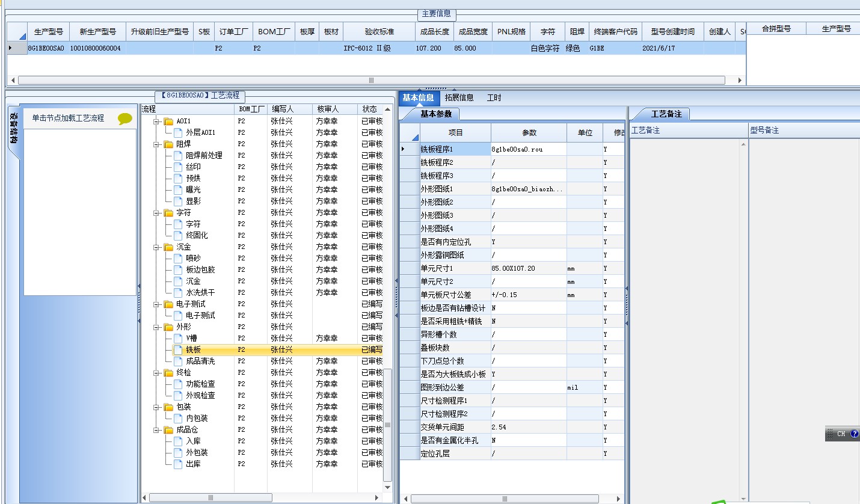
Task: Click the folder icon of 终检 group
Action: pos(168,372)
